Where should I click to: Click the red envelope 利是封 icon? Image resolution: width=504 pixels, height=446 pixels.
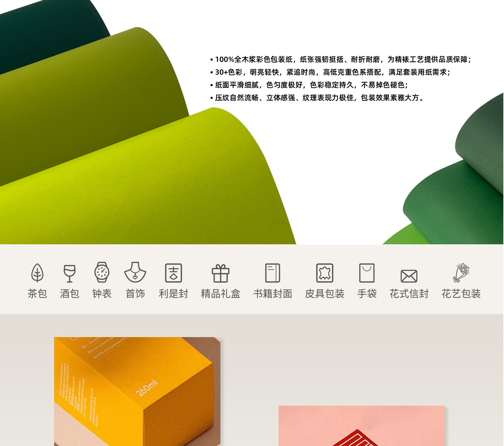[173, 273]
